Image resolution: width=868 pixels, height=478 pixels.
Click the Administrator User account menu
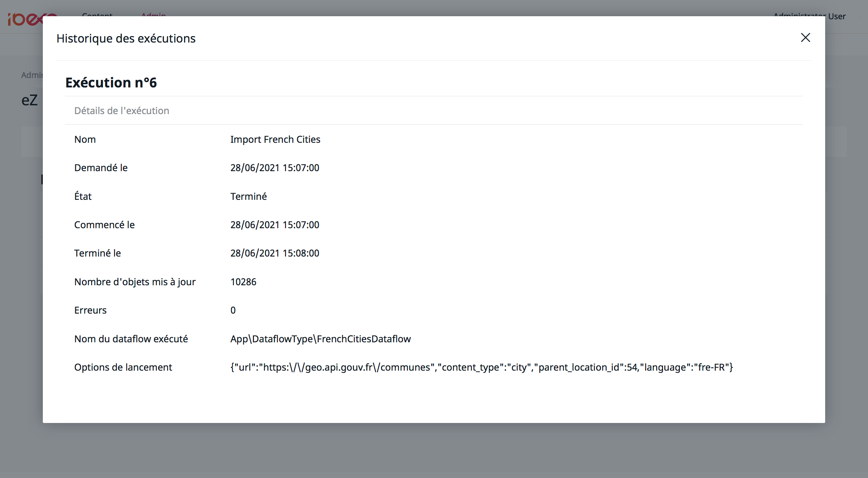coord(836,16)
